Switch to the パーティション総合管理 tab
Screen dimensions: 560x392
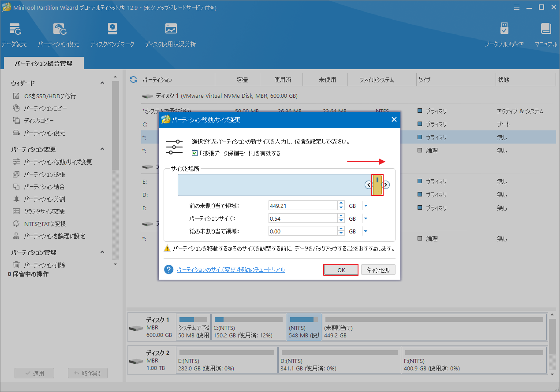[43, 63]
